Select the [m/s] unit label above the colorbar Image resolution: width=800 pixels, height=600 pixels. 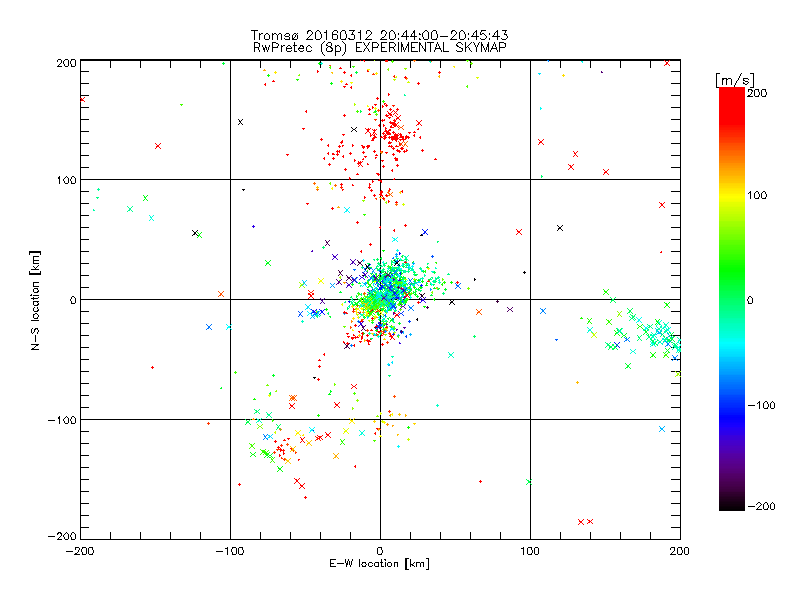coord(735,80)
